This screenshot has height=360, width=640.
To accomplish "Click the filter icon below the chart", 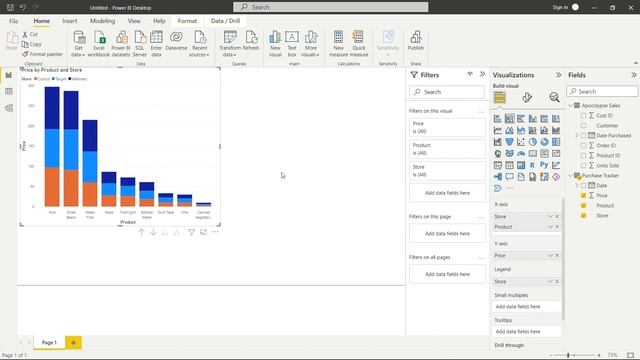I will coord(191,232).
